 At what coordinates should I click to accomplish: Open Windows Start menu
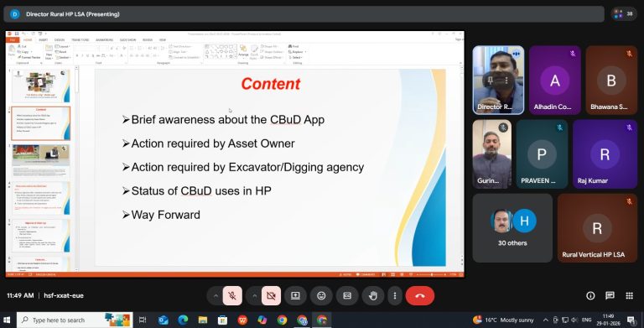7,320
